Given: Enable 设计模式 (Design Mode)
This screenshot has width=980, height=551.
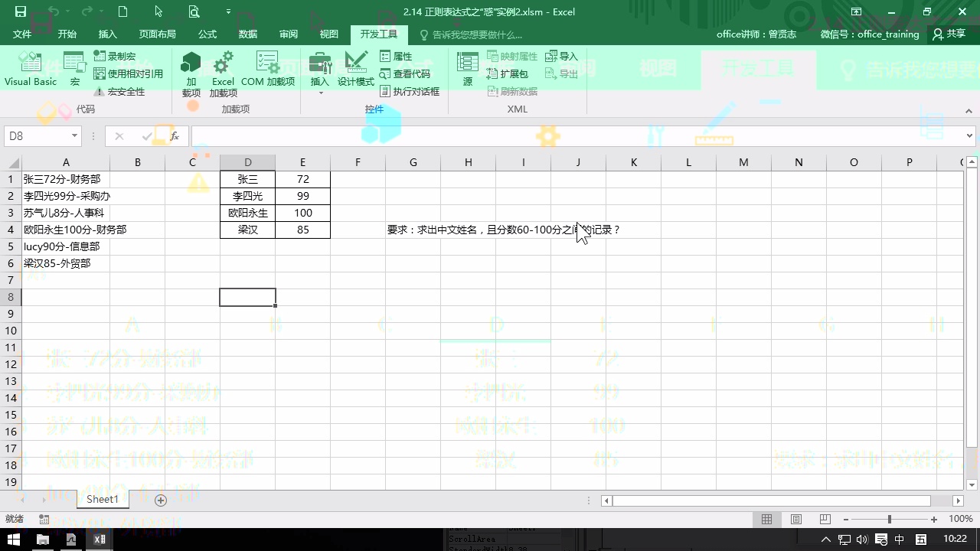Looking at the screenshot, I should click(x=356, y=69).
